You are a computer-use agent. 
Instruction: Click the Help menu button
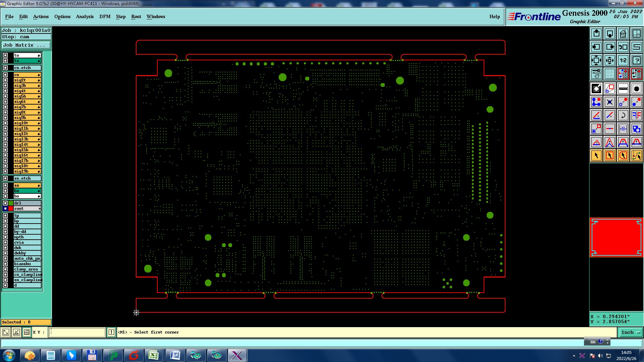pos(494,16)
